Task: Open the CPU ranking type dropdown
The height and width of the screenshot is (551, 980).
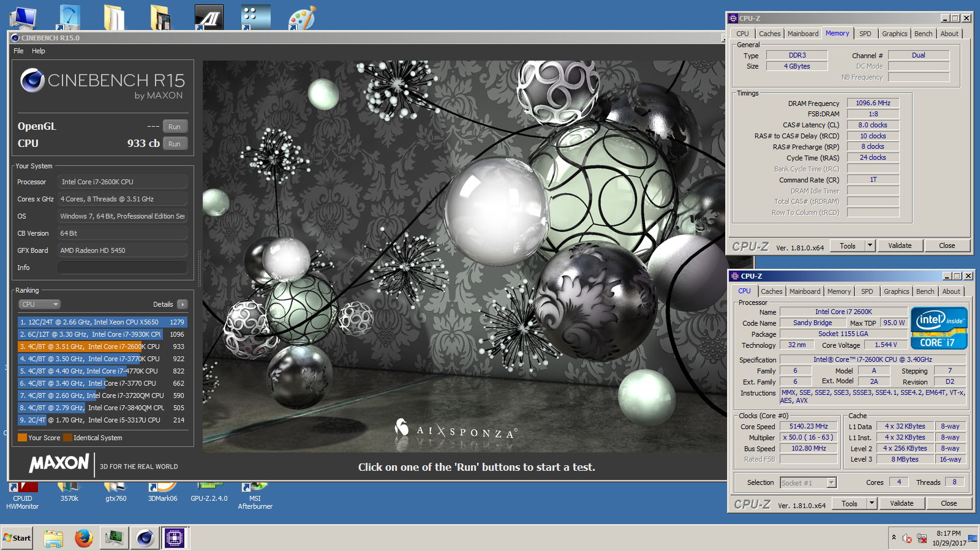Action: pyautogui.click(x=39, y=304)
